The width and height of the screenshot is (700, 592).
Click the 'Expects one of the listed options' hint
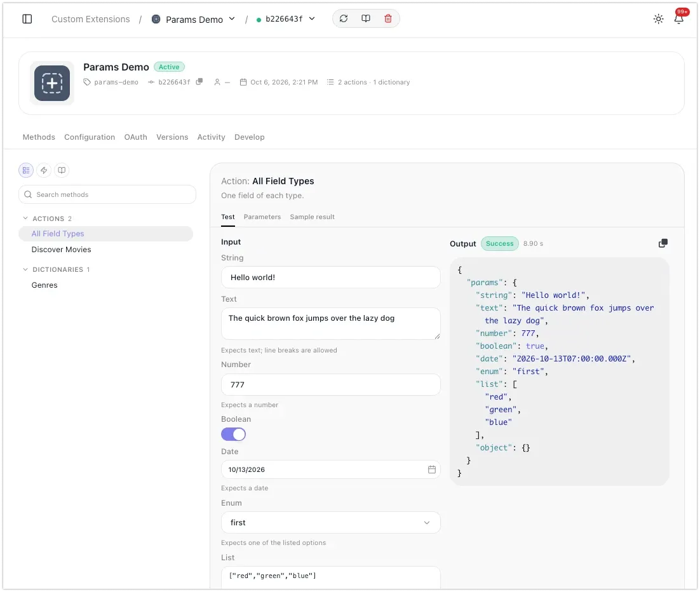273,543
